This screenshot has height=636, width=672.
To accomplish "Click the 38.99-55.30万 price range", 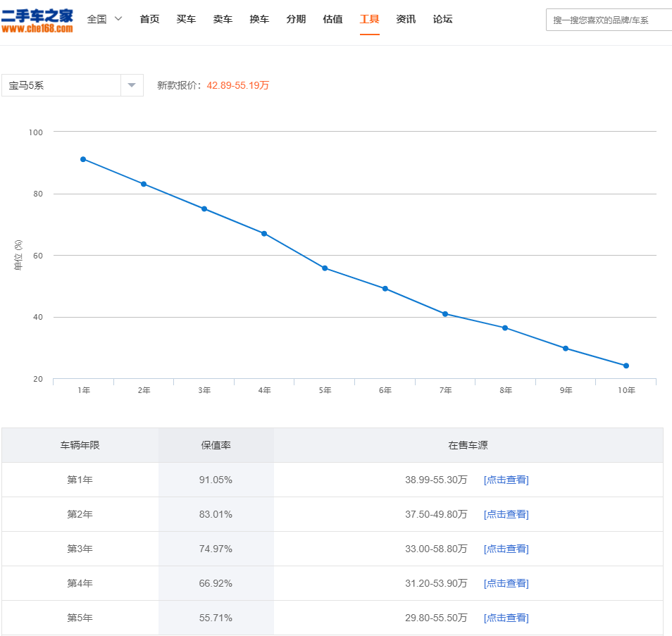I will pyautogui.click(x=436, y=480).
